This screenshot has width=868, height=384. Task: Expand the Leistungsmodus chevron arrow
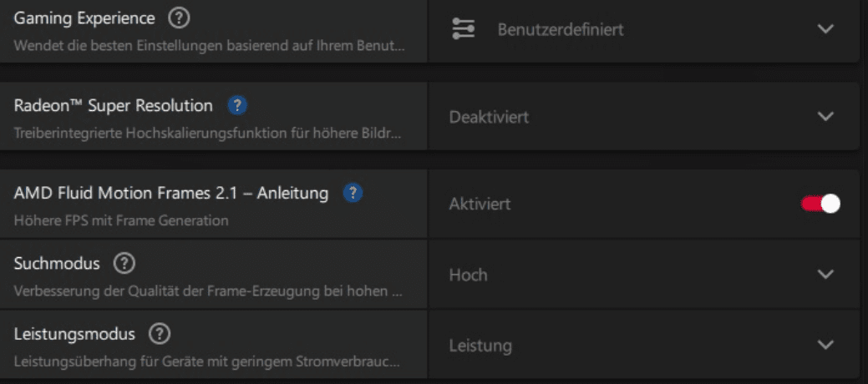[x=825, y=345]
